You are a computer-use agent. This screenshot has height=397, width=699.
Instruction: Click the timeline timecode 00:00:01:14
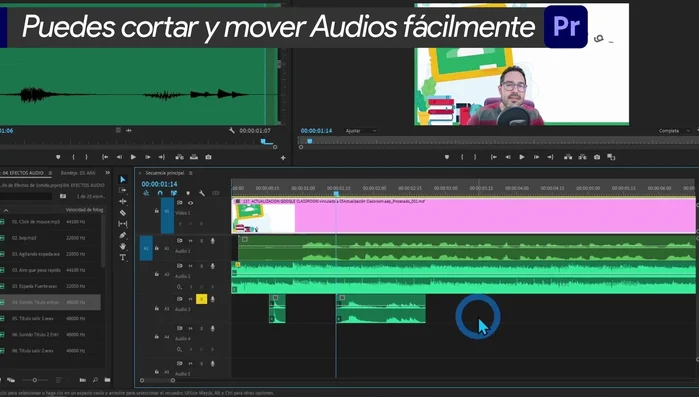(x=159, y=184)
